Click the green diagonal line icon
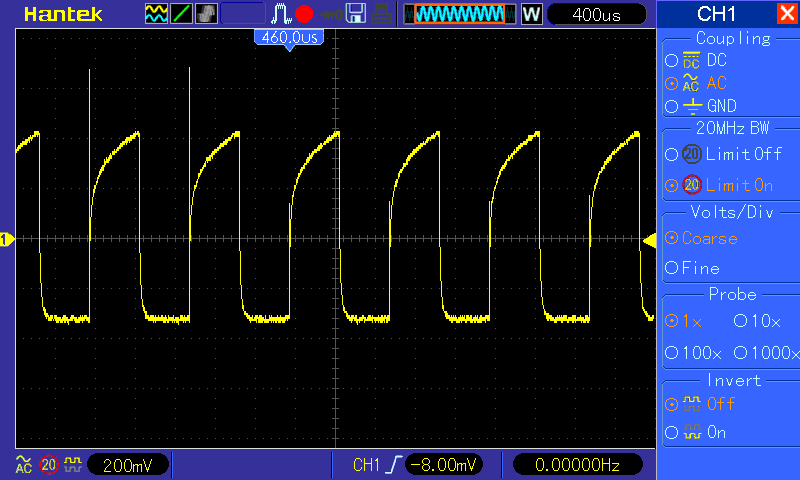The width and height of the screenshot is (800, 480). pos(181,14)
